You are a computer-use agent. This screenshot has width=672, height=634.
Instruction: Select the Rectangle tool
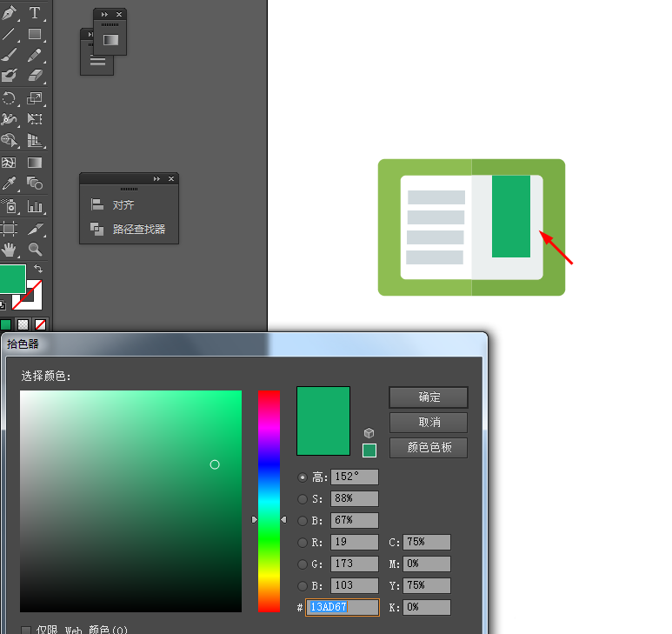coord(35,34)
